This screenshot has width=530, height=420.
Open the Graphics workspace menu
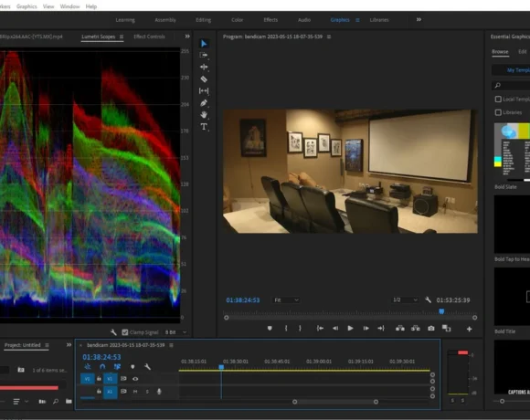(x=357, y=20)
